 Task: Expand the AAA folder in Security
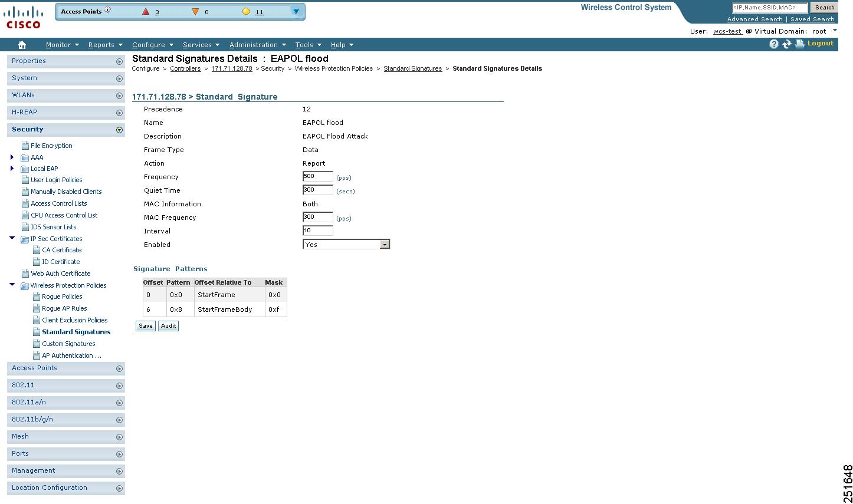click(12, 157)
